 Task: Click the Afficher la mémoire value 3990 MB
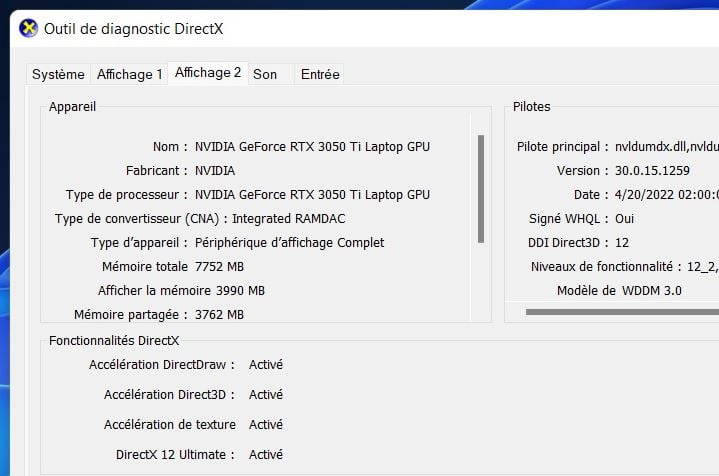pos(240,291)
